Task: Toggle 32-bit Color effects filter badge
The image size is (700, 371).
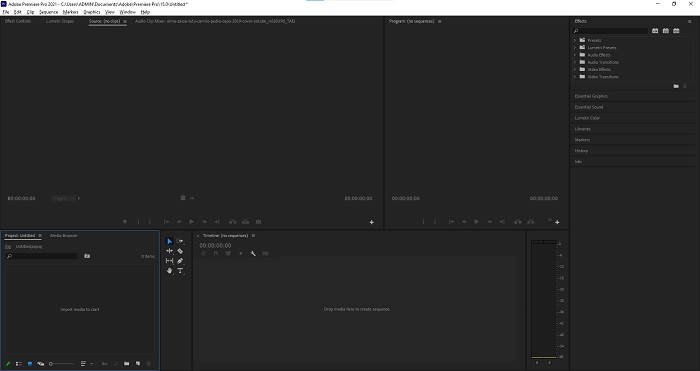Action: click(666, 31)
